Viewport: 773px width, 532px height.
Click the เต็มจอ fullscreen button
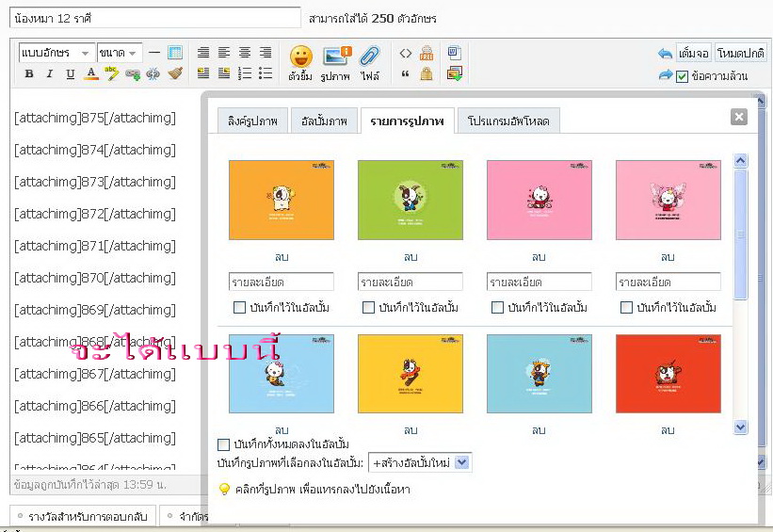pyautogui.click(x=693, y=53)
